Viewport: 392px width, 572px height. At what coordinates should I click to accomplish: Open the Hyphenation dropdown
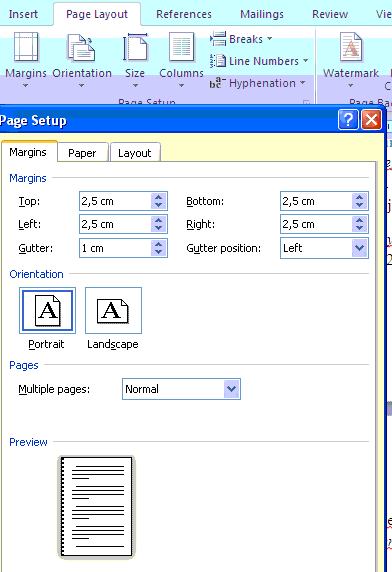[257, 83]
